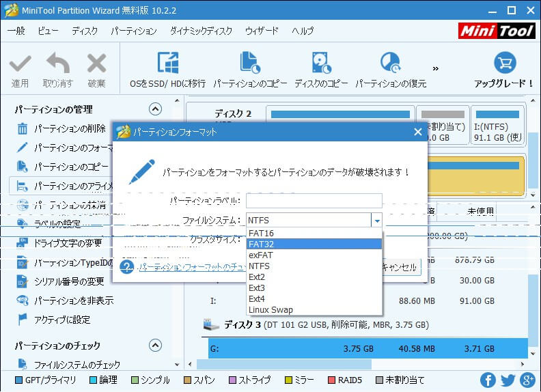This screenshot has width=541, height=392.
Task: Open the ダイナミックディスク menu
Action: [201, 31]
